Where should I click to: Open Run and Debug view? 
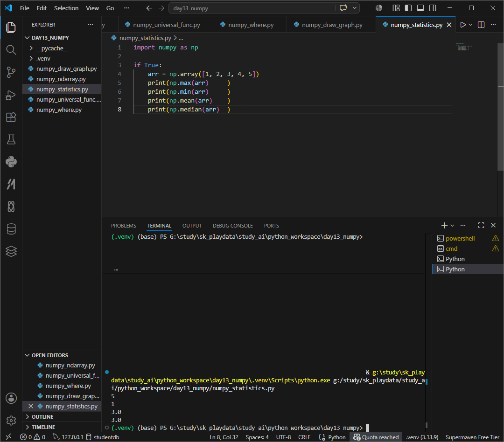[11, 95]
